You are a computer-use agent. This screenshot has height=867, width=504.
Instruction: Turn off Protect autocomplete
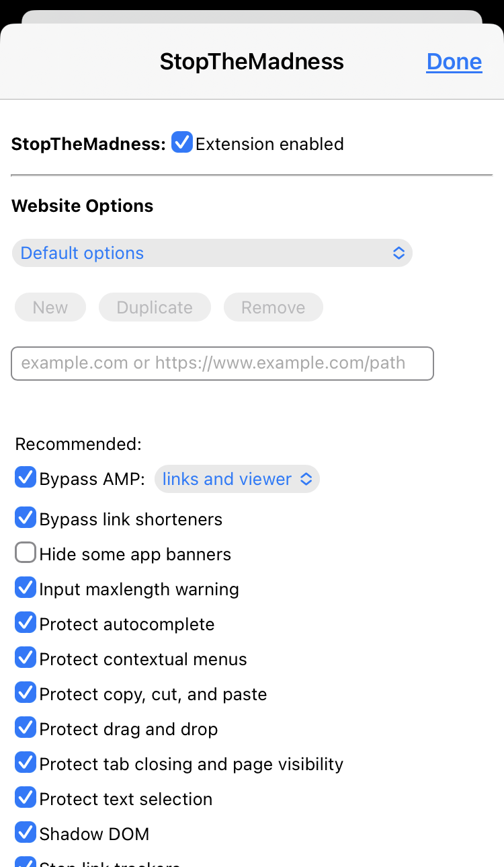point(26,623)
